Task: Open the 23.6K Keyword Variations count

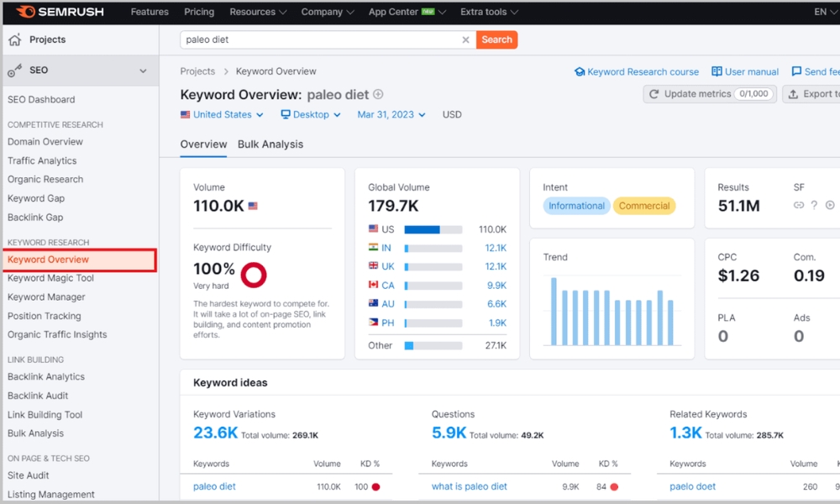Action: 215,433
